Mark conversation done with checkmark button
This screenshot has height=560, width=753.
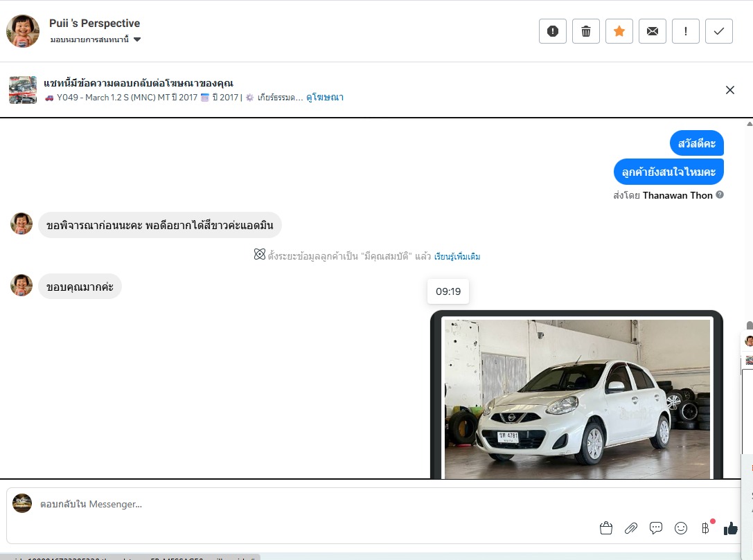[x=719, y=31]
